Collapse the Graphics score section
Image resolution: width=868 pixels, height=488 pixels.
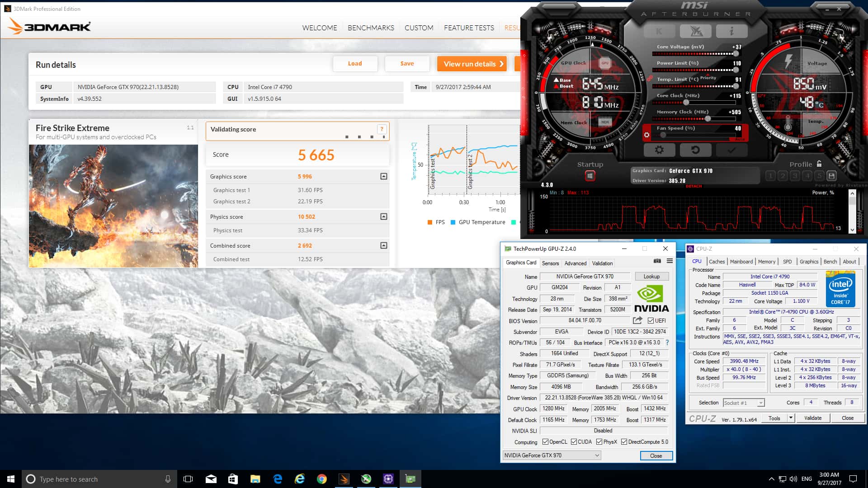click(x=383, y=176)
